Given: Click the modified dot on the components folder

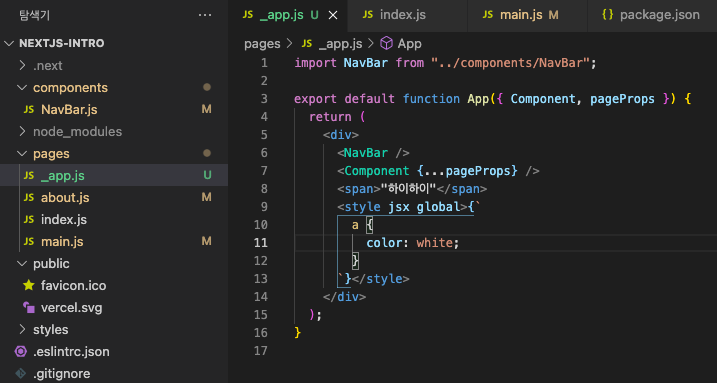Looking at the screenshot, I should click(x=207, y=87).
